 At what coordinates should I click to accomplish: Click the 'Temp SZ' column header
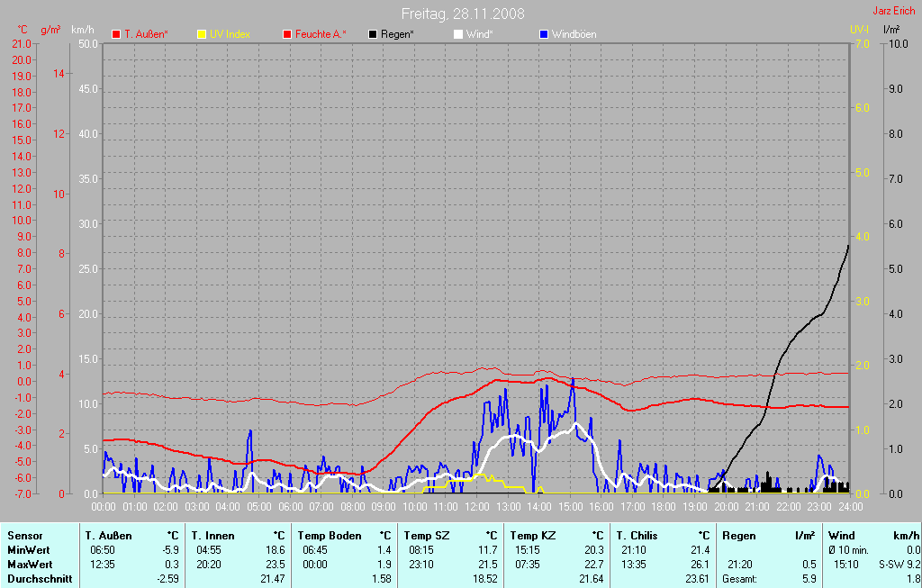coord(427,536)
